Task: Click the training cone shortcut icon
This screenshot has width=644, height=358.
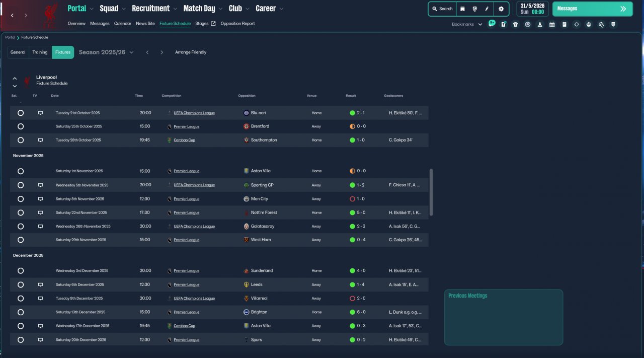Action: pos(540,24)
